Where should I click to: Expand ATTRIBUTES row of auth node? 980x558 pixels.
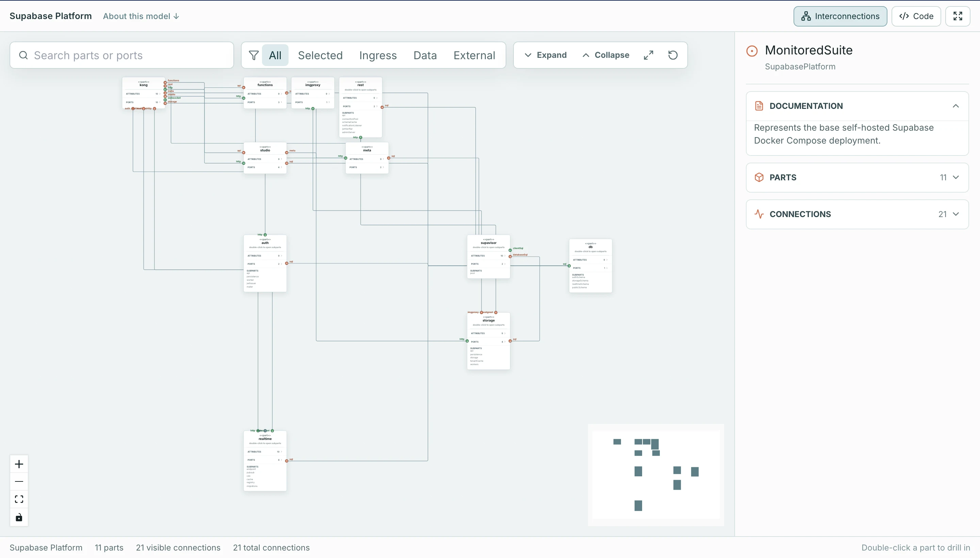[x=265, y=256]
